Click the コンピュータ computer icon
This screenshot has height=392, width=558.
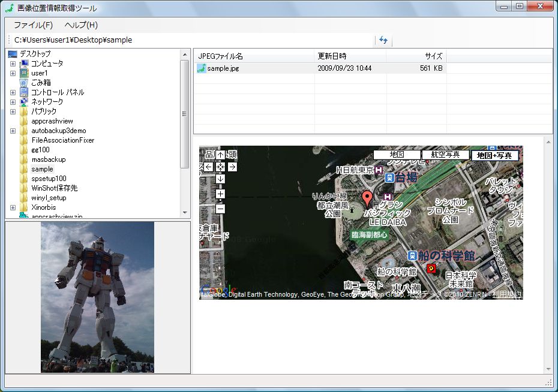click(24, 64)
